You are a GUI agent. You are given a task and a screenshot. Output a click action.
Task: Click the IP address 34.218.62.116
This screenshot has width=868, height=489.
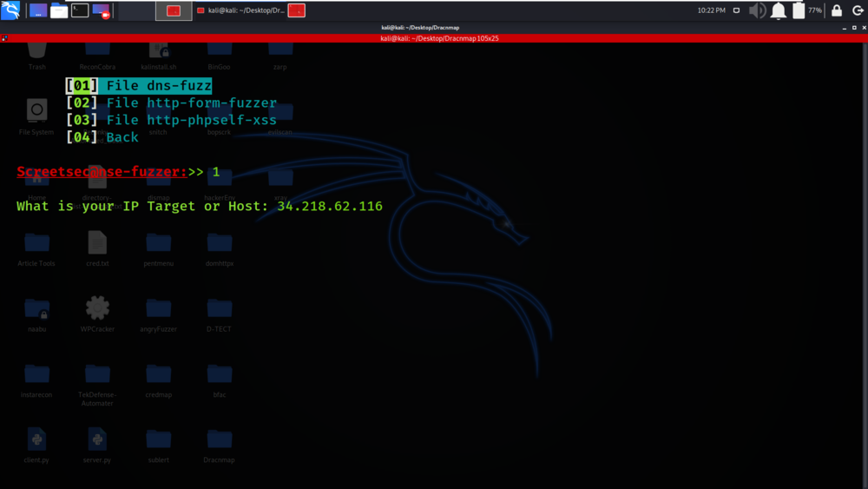[x=330, y=206]
